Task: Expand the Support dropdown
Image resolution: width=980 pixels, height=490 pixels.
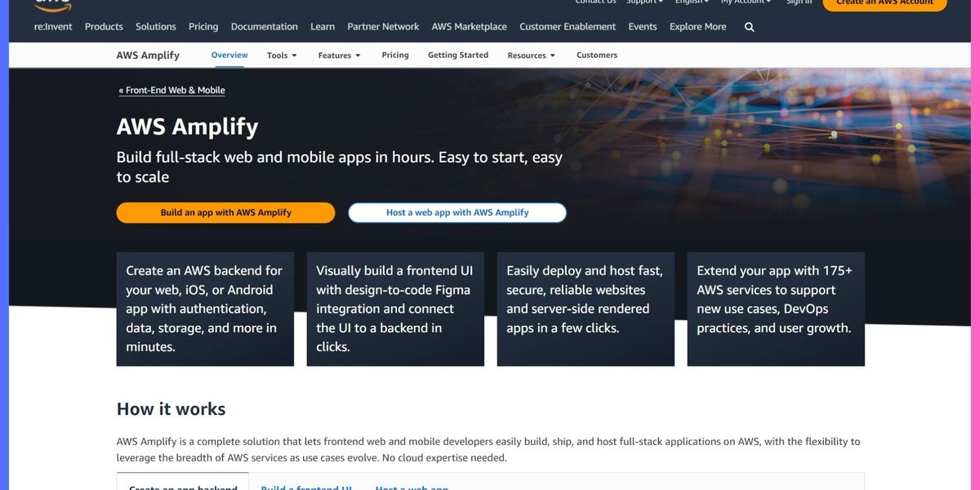Action: coord(643,2)
